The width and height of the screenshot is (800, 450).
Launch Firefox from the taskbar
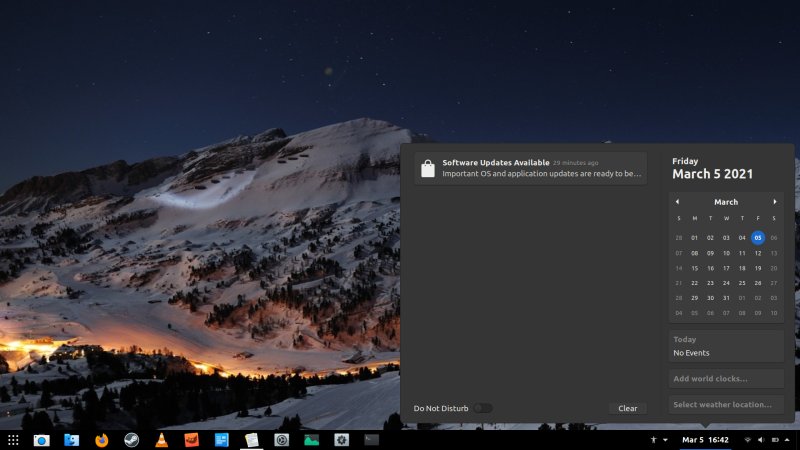[x=101, y=440]
